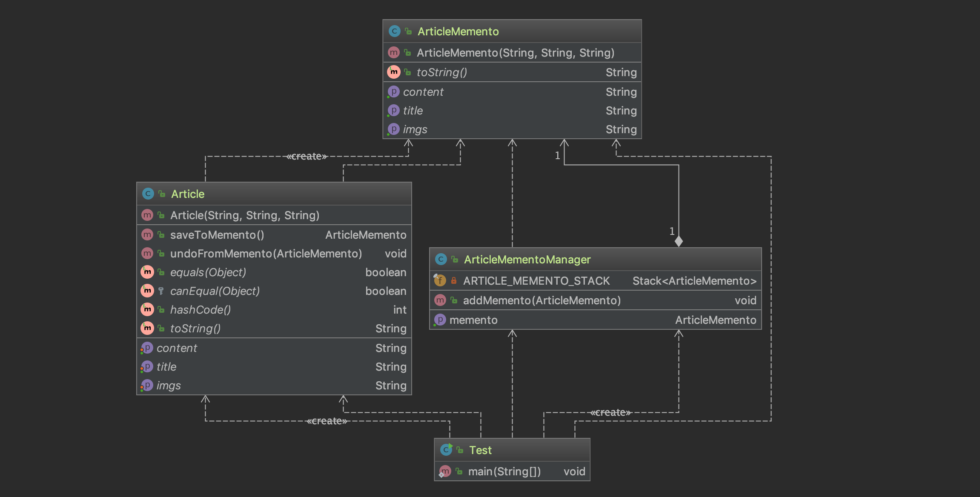Click the ARTICLE_MEMENTO_STACK field icon

[440, 280]
